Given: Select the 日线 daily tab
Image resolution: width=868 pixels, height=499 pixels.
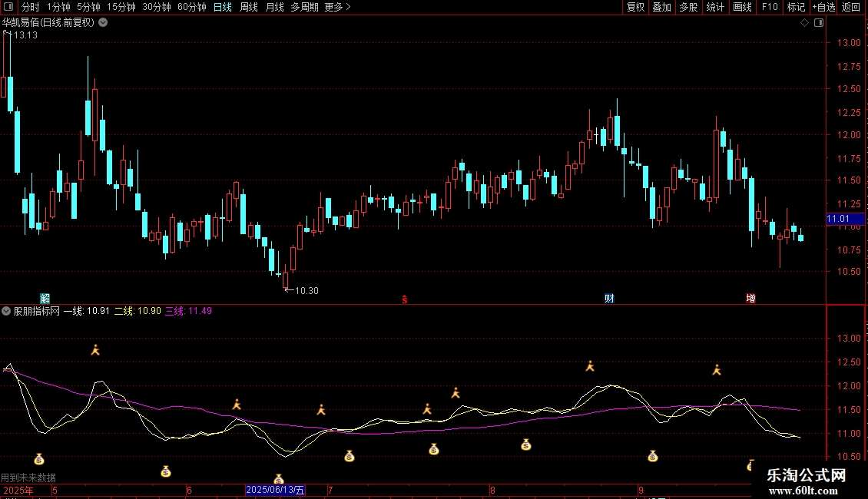Looking at the screenshot, I should pyautogui.click(x=223, y=7).
